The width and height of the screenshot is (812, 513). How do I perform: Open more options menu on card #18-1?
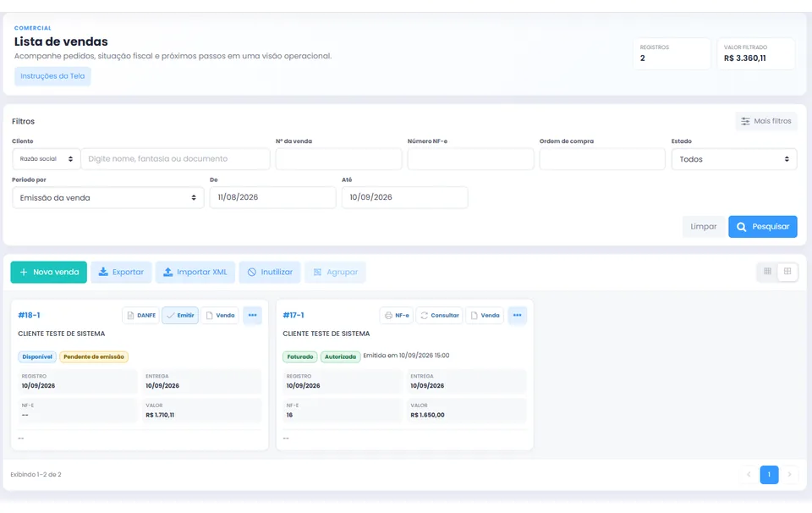tap(252, 315)
